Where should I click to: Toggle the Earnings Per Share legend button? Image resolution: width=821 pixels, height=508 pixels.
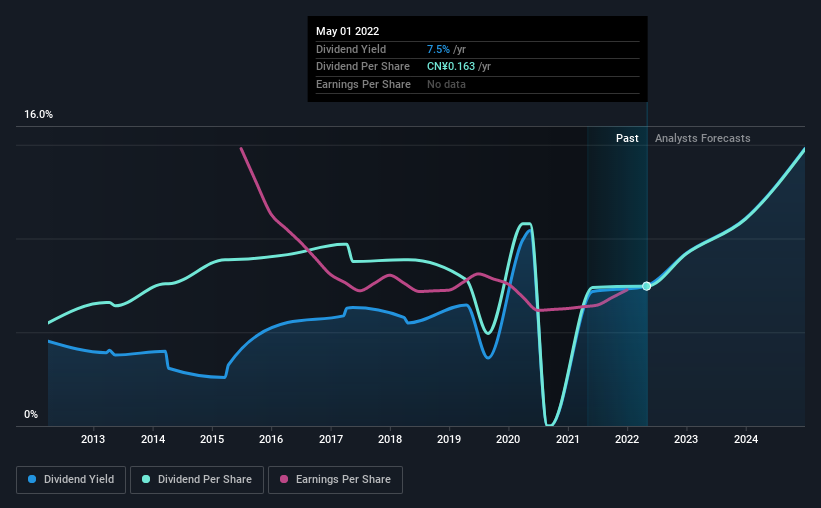coord(336,480)
